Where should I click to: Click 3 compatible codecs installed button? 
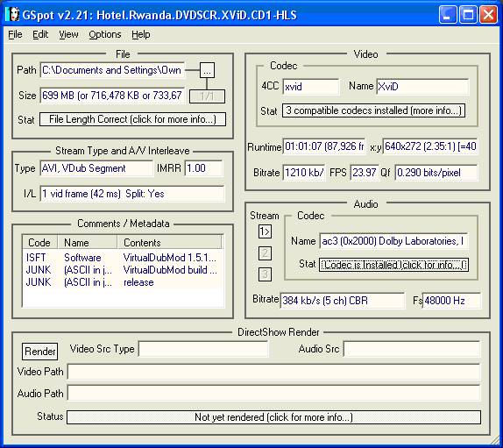373,110
